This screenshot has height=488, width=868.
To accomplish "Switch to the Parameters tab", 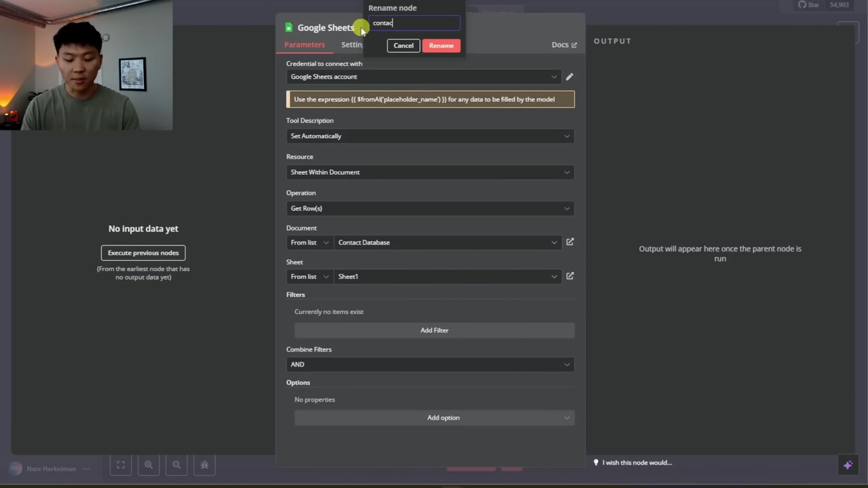I will click(304, 45).
